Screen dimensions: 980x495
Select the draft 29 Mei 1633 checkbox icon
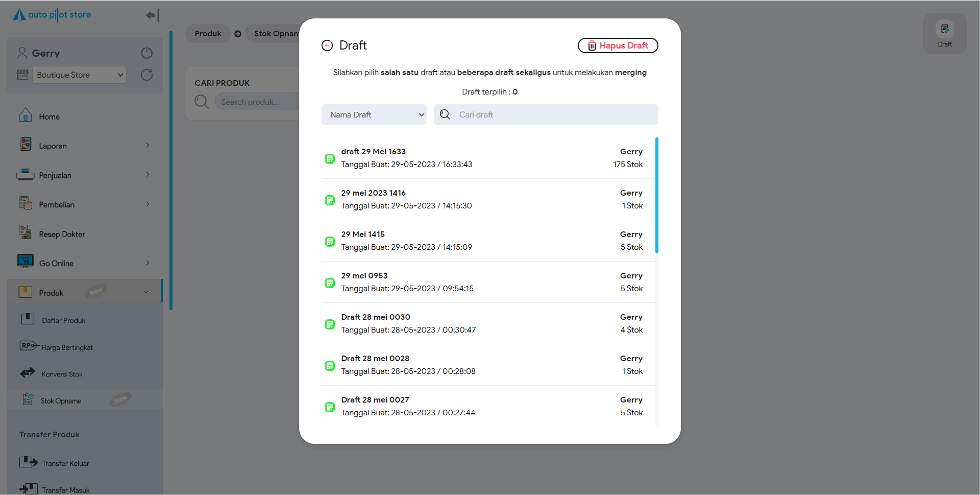pyautogui.click(x=330, y=159)
